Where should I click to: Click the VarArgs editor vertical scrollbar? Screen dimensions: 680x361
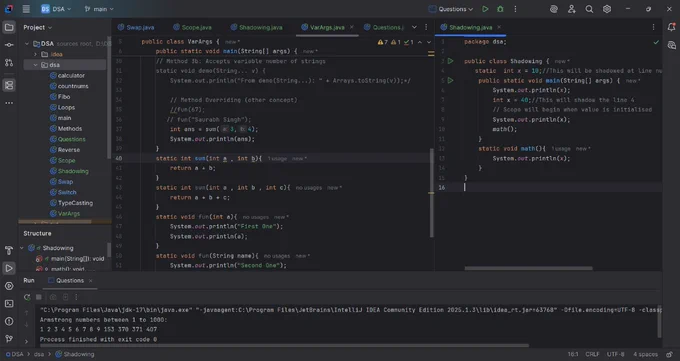click(432, 193)
